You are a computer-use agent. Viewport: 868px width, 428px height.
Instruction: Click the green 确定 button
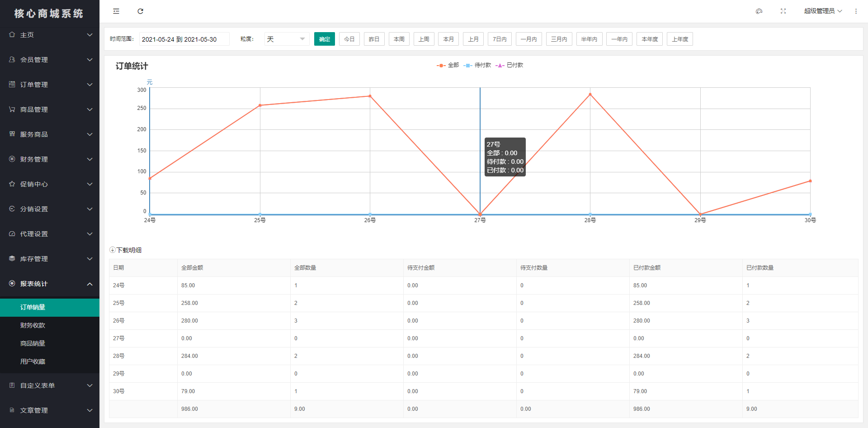(325, 39)
